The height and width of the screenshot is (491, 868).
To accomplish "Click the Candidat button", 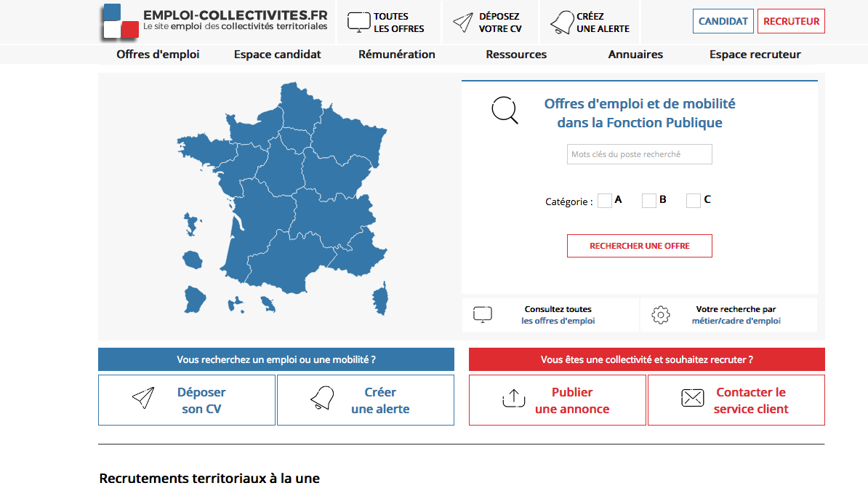I will pyautogui.click(x=723, y=21).
